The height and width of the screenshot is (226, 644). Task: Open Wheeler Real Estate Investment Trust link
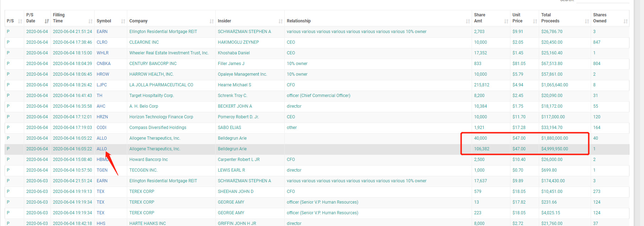[x=169, y=53]
